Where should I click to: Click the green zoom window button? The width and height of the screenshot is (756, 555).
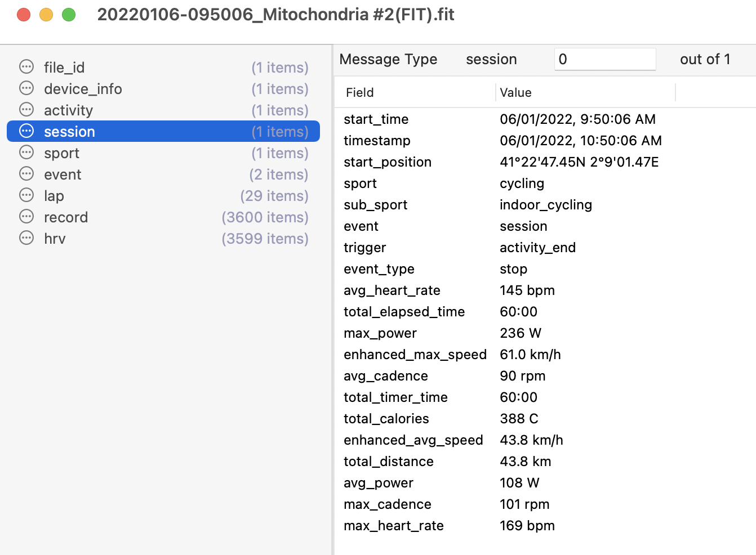(69, 15)
